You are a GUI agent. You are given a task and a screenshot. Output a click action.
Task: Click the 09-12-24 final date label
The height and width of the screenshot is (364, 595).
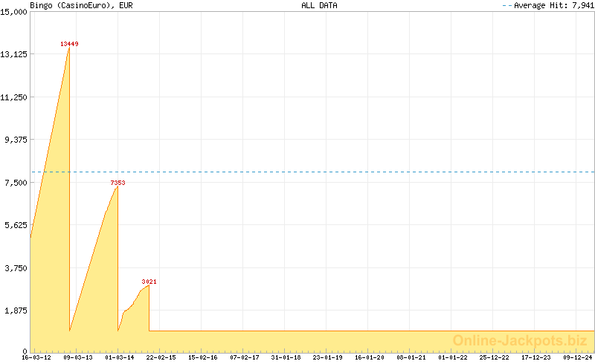tap(577, 357)
